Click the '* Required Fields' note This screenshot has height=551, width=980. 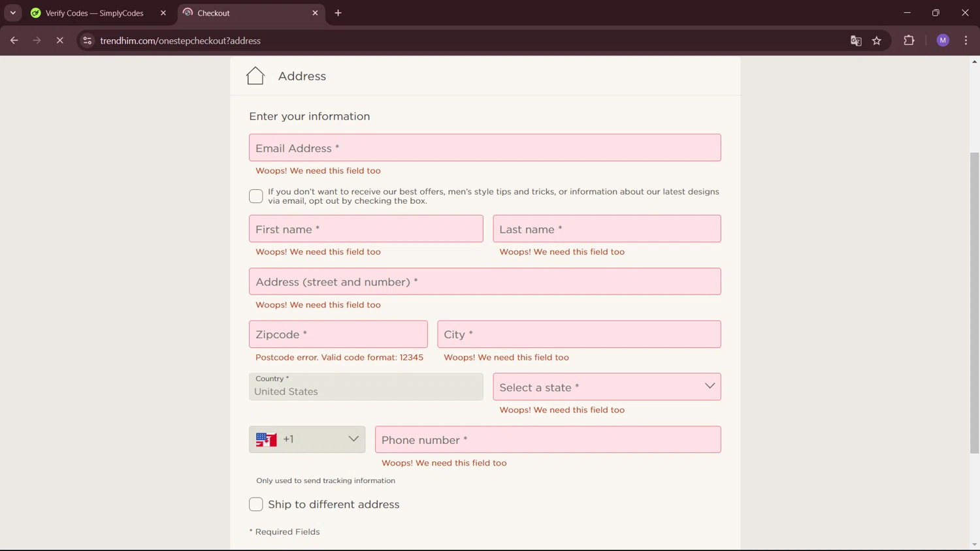pyautogui.click(x=284, y=531)
